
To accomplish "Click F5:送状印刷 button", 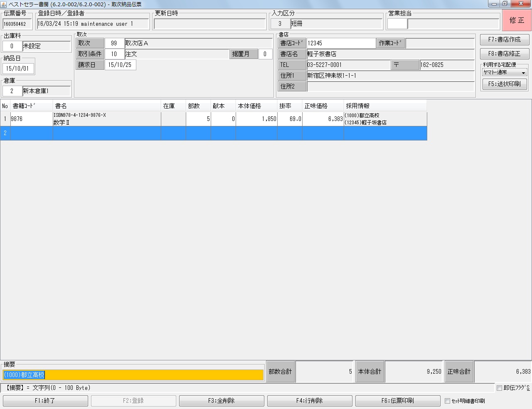I will point(504,84).
